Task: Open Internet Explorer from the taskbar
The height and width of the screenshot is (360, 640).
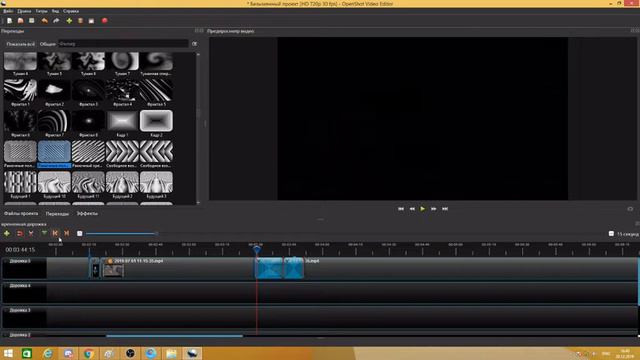Action: pyautogui.click(x=47, y=353)
